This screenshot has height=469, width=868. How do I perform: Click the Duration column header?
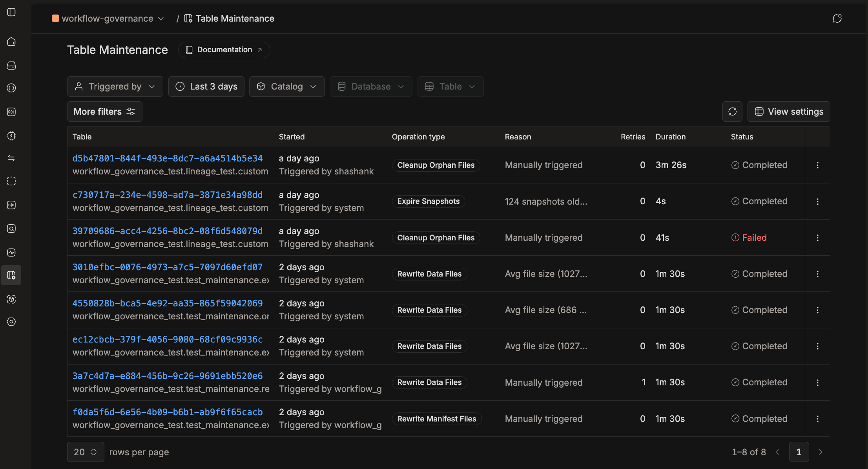click(670, 137)
